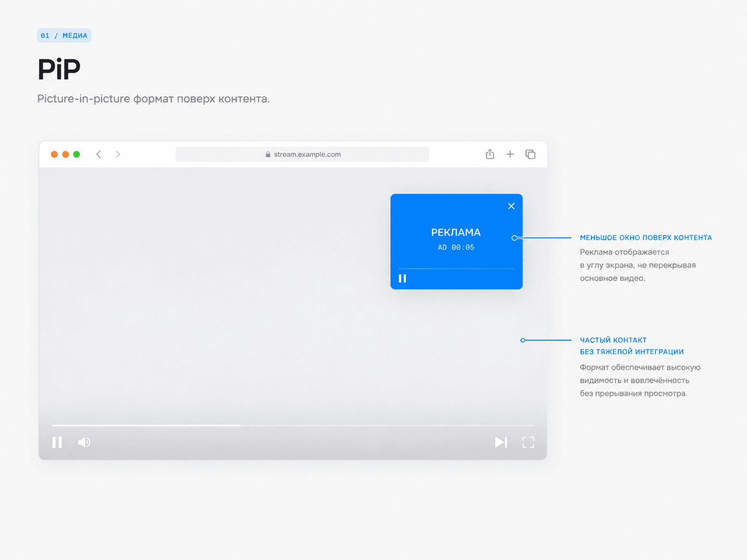
Task: Pause the PiP ad playback
Action: click(402, 278)
